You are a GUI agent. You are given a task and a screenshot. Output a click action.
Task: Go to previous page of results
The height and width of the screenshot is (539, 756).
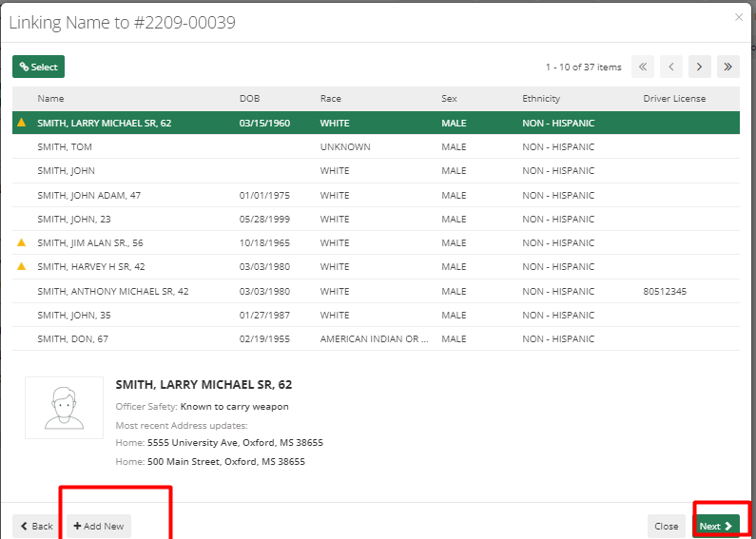pos(671,67)
